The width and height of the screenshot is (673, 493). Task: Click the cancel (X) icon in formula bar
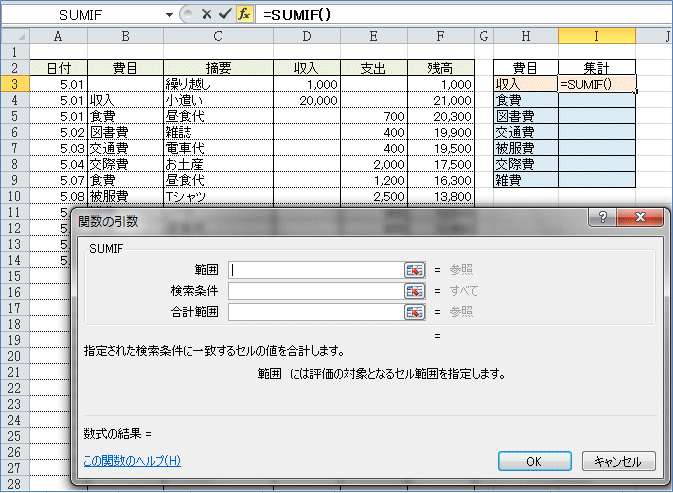tap(206, 15)
